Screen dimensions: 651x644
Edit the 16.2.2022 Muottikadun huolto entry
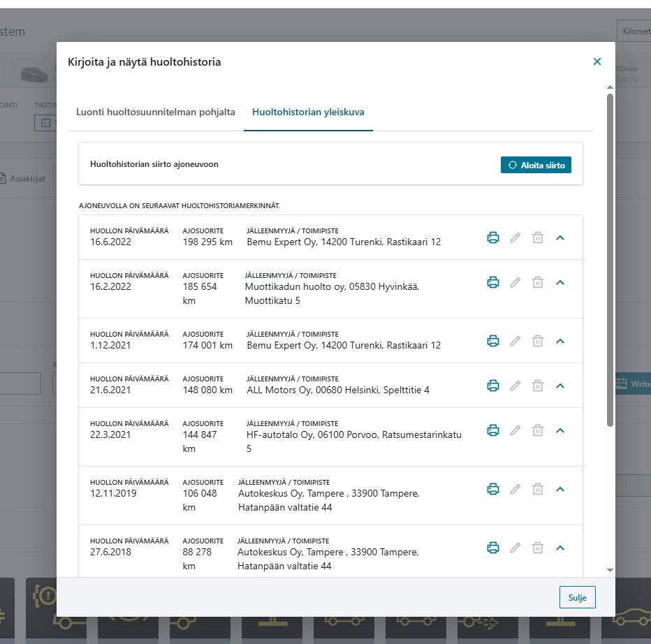coord(515,282)
